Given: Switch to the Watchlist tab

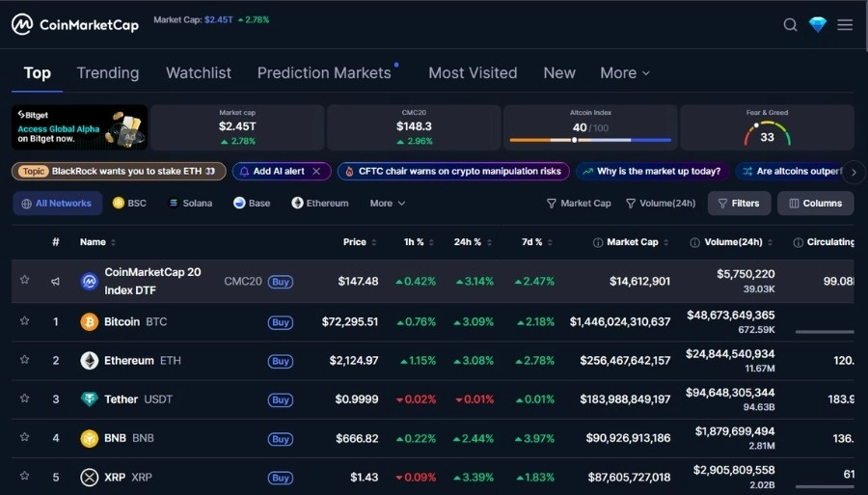Looking at the screenshot, I should click(x=199, y=72).
